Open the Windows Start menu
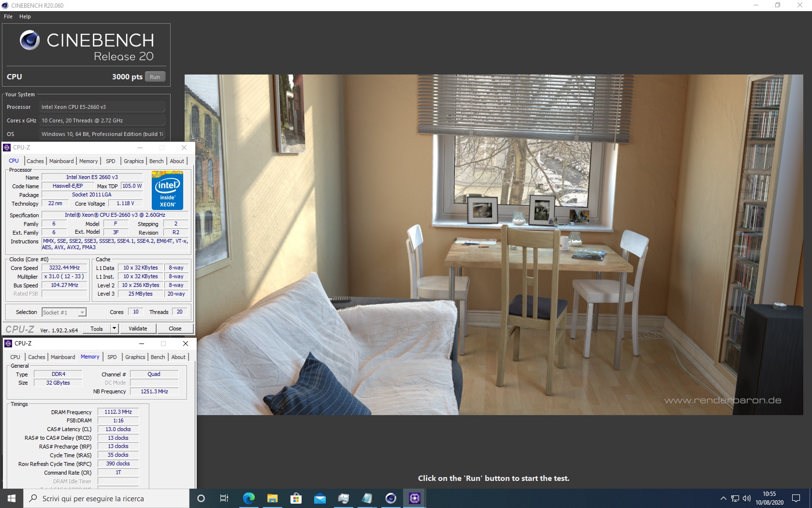Image resolution: width=812 pixels, height=508 pixels. coord(12,498)
